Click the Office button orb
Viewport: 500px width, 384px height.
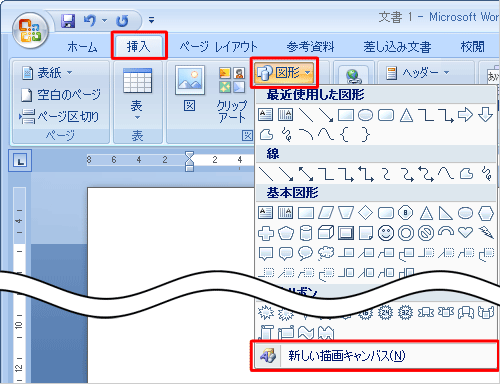point(30,31)
